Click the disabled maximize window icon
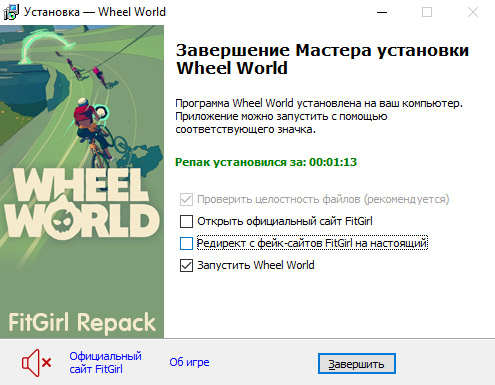The height and width of the screenshot is (385, 495). [427, 12]
